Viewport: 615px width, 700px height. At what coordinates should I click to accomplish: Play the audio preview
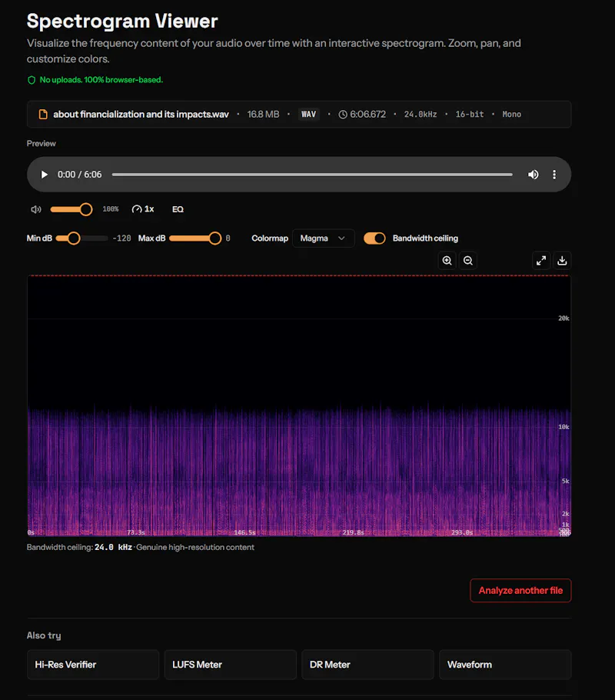pyautogui.click(x=44, y=175)
